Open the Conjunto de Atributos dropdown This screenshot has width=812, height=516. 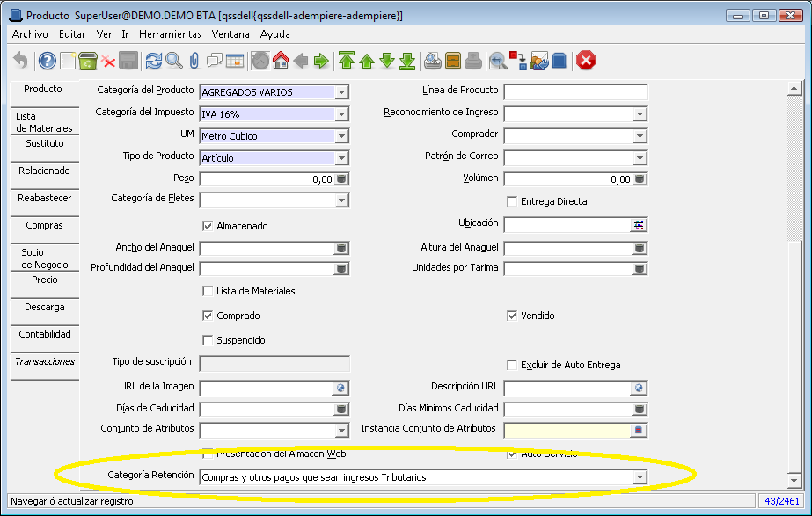pos(342,430)
